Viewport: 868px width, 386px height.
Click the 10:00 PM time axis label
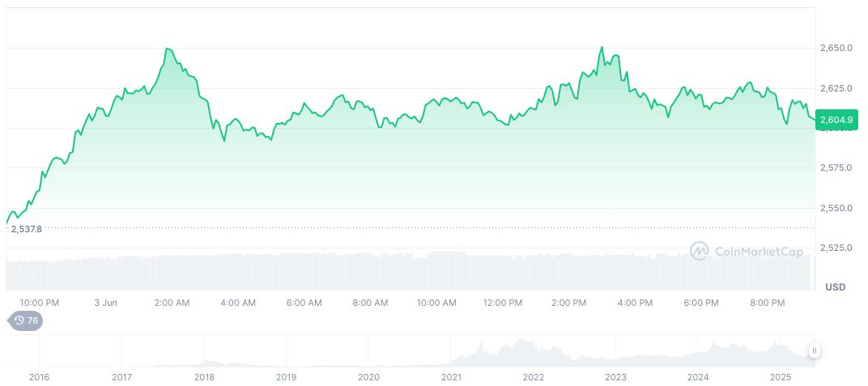coord(40,303)
